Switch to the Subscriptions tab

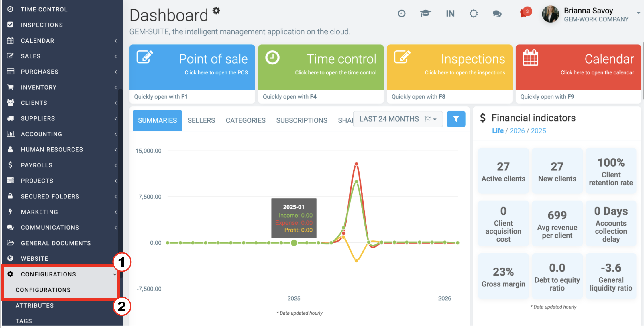pyautogui.click(x=302, y=120)
